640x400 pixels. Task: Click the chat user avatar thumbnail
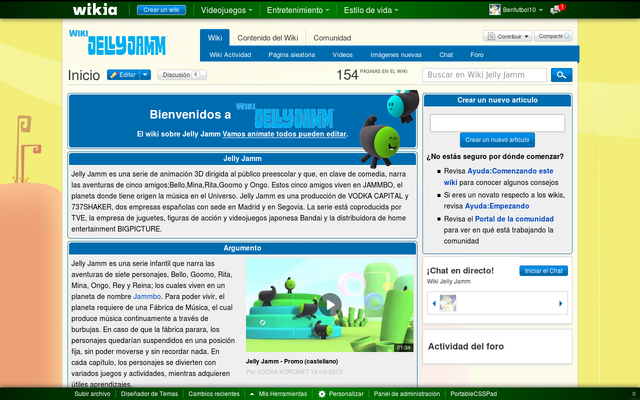click(x=448, y=303)
